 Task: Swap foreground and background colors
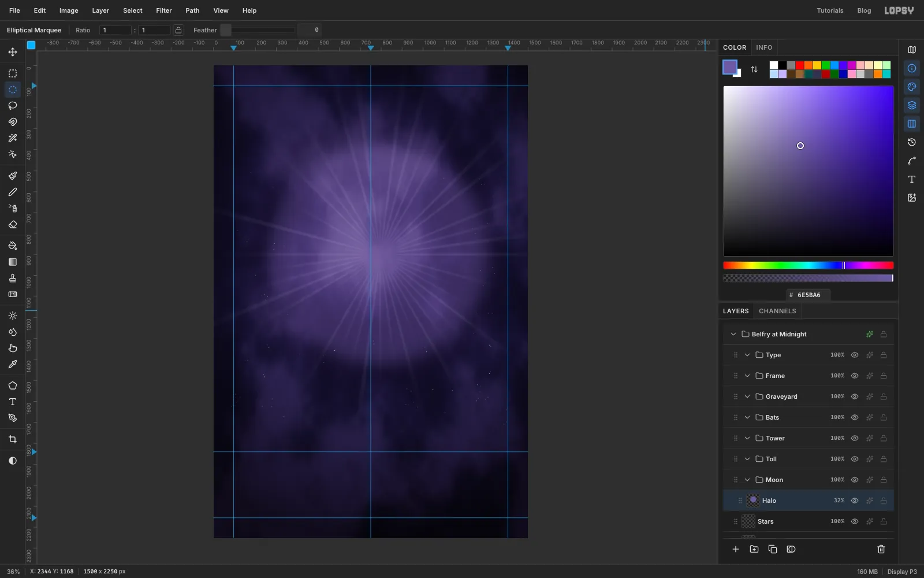754,69
